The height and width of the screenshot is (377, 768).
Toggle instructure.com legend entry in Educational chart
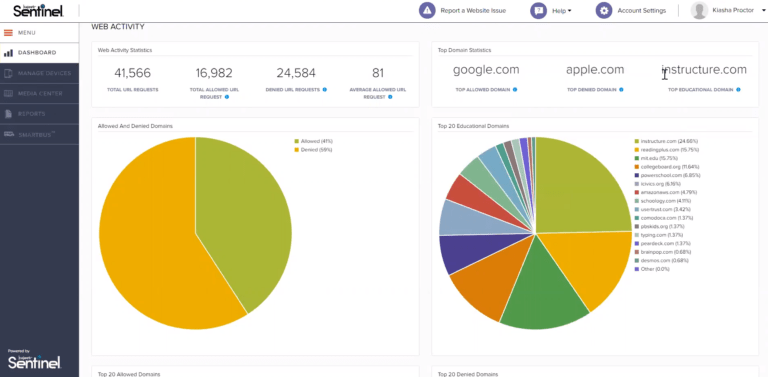coord(667,141)
